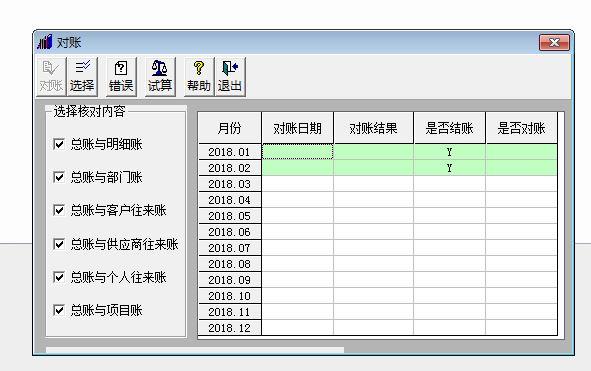Select month row 2018.04
591x371 pixels.
click(230, 200)
